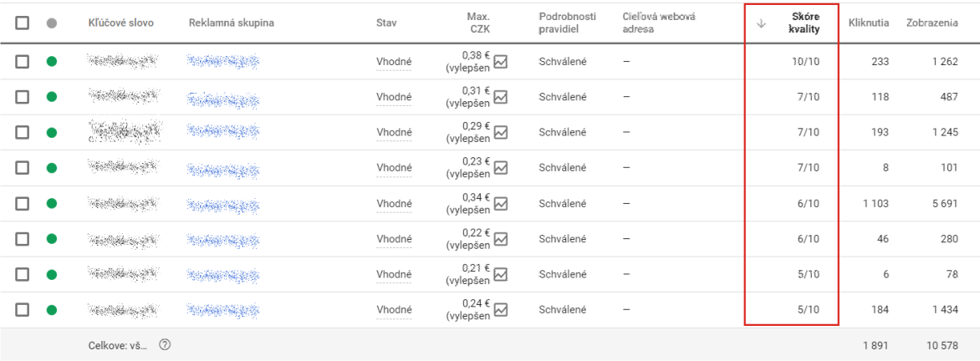Image resolution: width=980 pixels, height=361 pixels.
Task: Click Schválené policy detail in second row
Action: pos(563,97)
